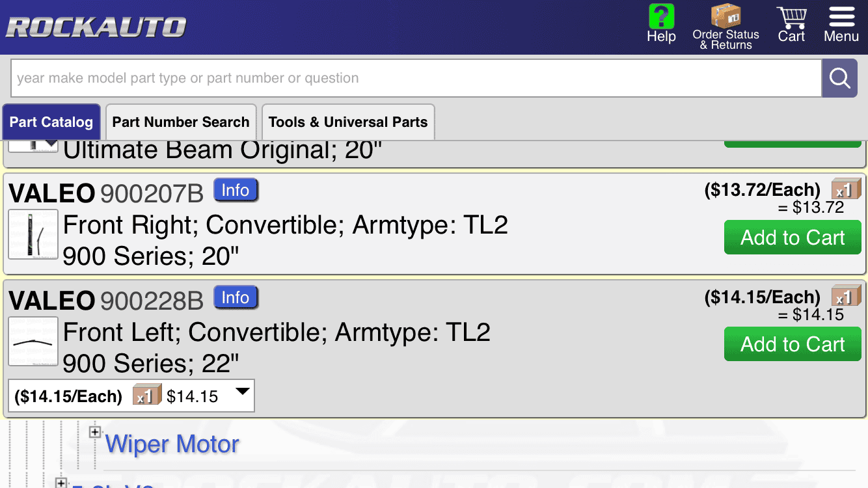Click the "900 Series; 20"" line
This screenshot has width=868, height=488.
point(151,256)
